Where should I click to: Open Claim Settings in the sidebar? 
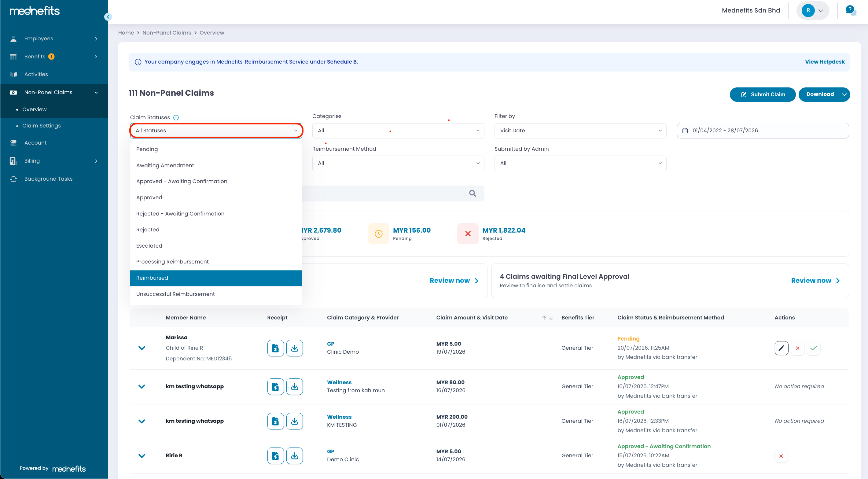point(42,126)
